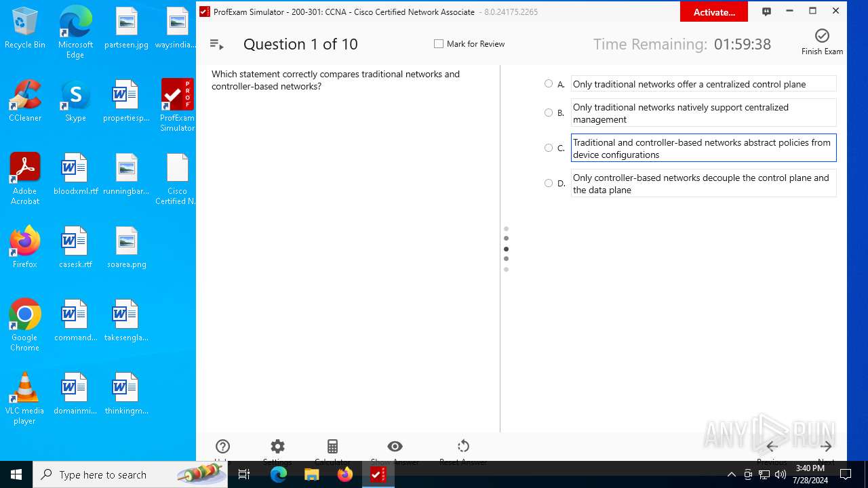This screenshot has height=488, width=868.
Task: Select bloodxml.rtf desktop file
Action: 75,174
